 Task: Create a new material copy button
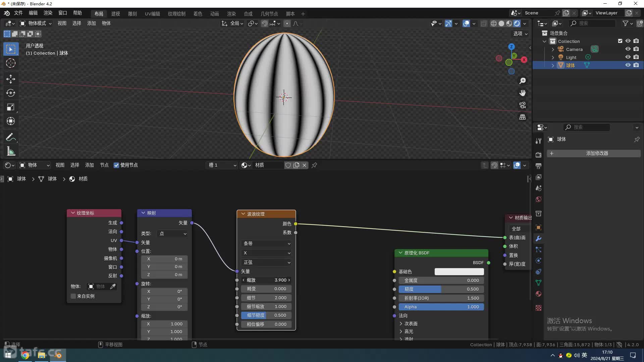[x=296, y=165]
